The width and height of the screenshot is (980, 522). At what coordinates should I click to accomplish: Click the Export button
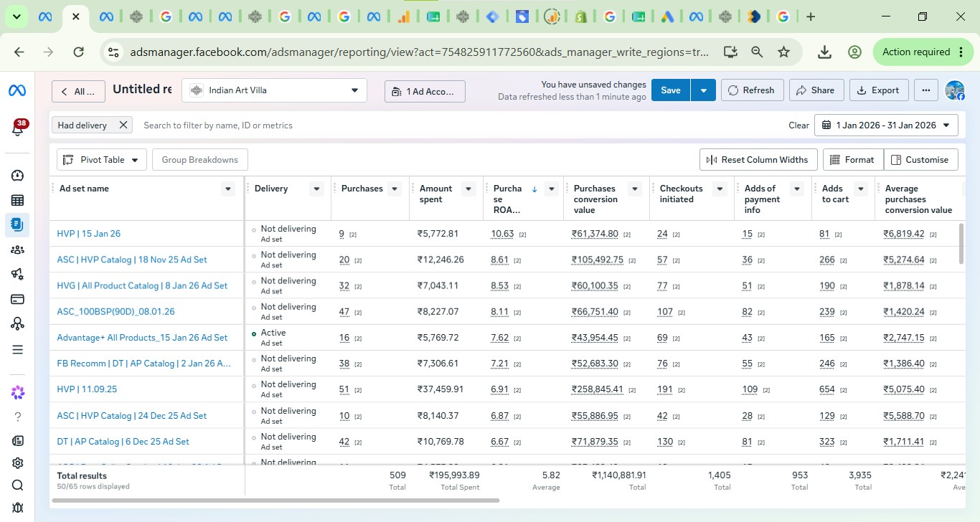tap(879, 90)
